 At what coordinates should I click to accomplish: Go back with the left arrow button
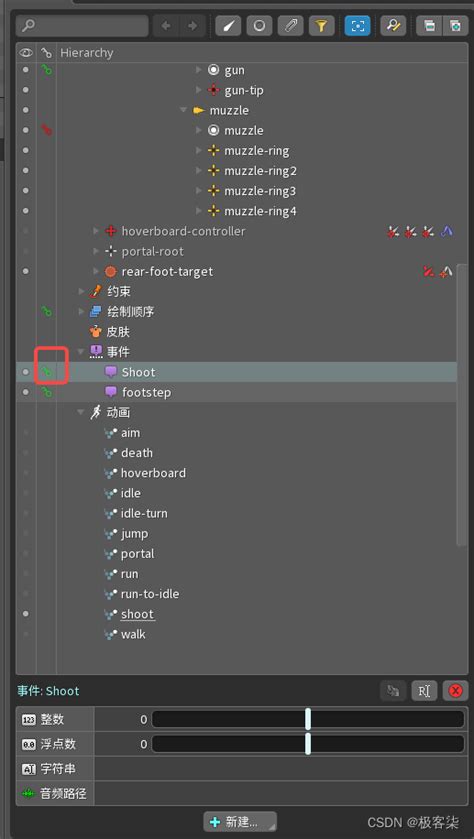166,26
